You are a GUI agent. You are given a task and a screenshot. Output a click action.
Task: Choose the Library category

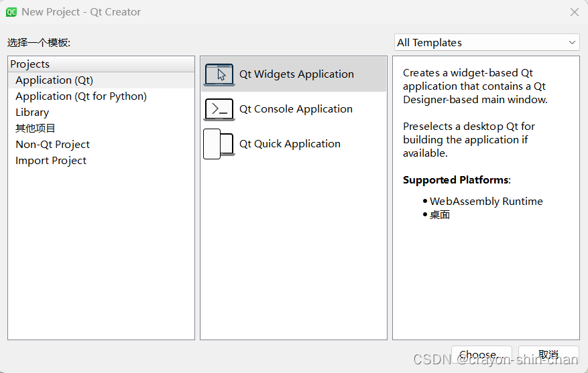(32, 113)
